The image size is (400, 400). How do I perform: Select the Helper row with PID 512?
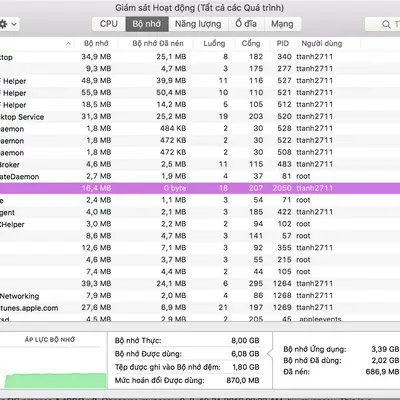[200, 105]
